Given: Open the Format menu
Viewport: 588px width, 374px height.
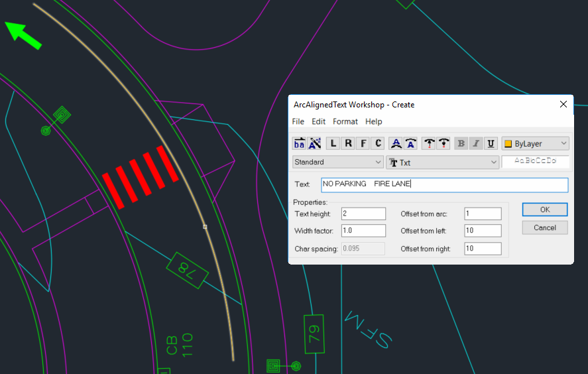Looking at the screenshot, I should click(x=345, y=121).
